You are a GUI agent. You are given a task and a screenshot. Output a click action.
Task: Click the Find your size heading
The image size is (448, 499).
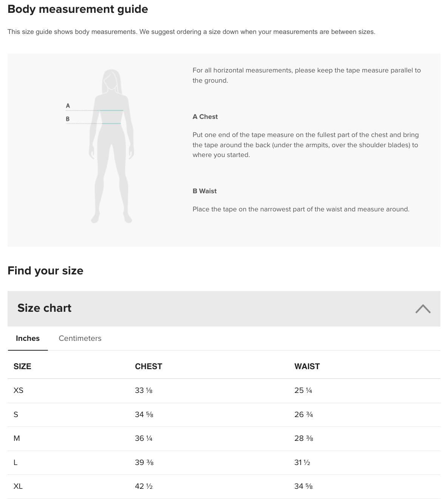point(45,270)
